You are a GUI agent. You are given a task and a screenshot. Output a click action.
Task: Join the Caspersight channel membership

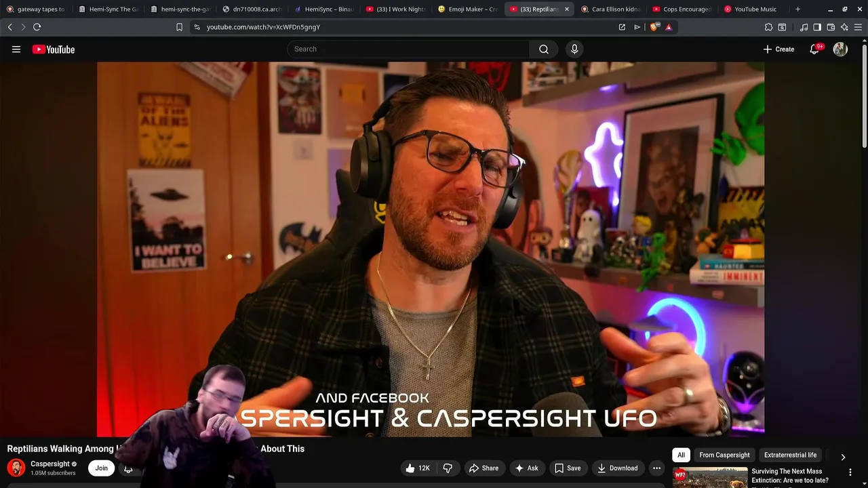pos(101,468)
